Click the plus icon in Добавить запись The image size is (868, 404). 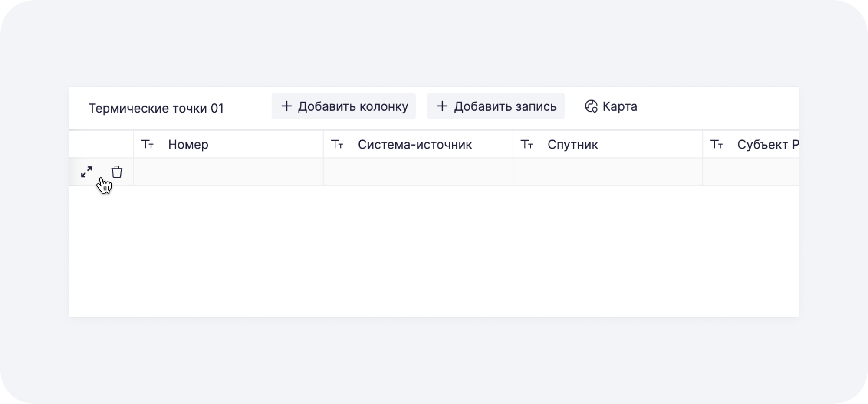tap(442, 106)
